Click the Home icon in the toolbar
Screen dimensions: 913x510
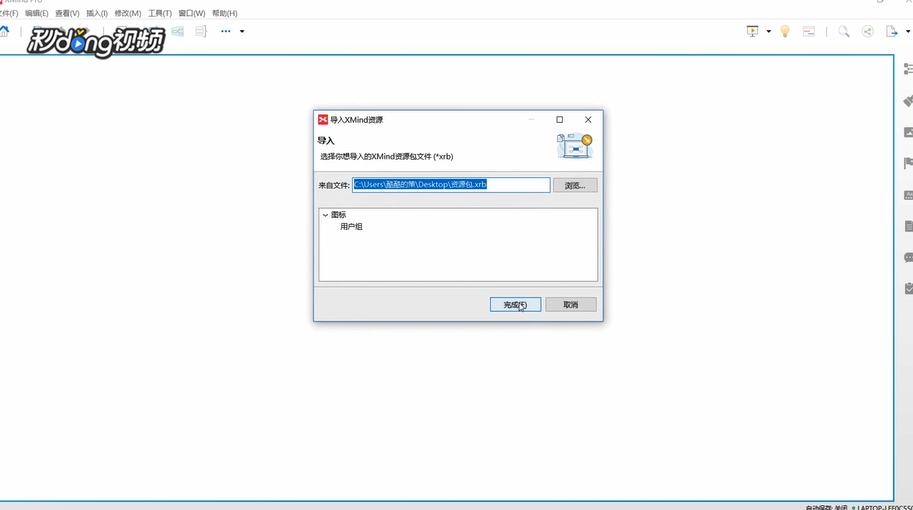pos(4,31)
